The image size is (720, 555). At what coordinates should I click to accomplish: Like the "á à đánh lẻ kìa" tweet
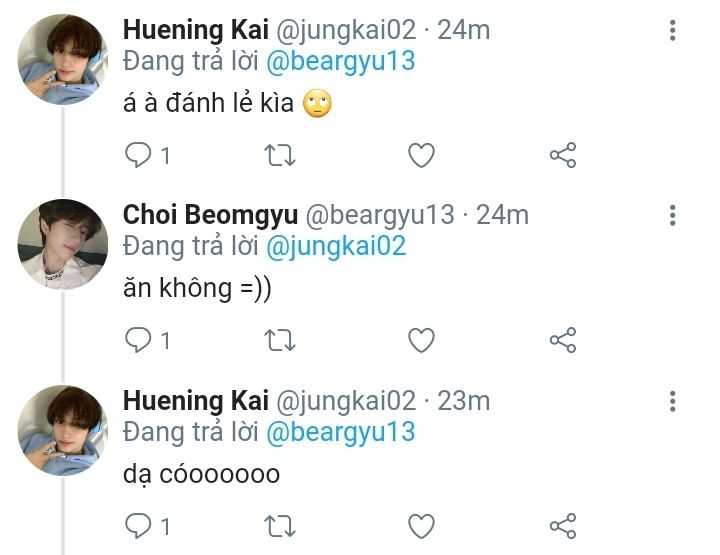pyautogui.click(x=422, y=155)
